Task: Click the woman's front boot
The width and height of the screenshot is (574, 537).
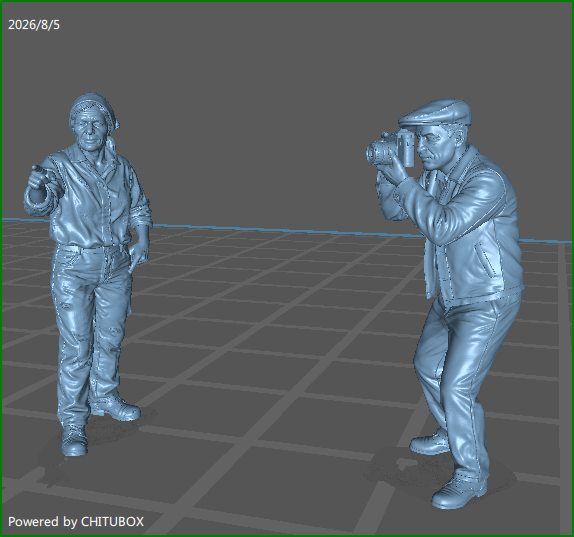Action: (74, 441)
